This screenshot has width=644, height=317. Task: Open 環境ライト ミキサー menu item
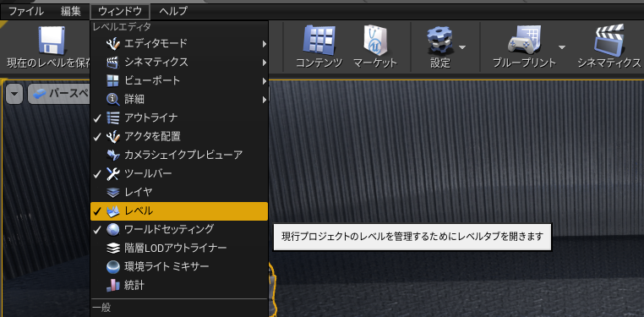[x=179, y=266]
